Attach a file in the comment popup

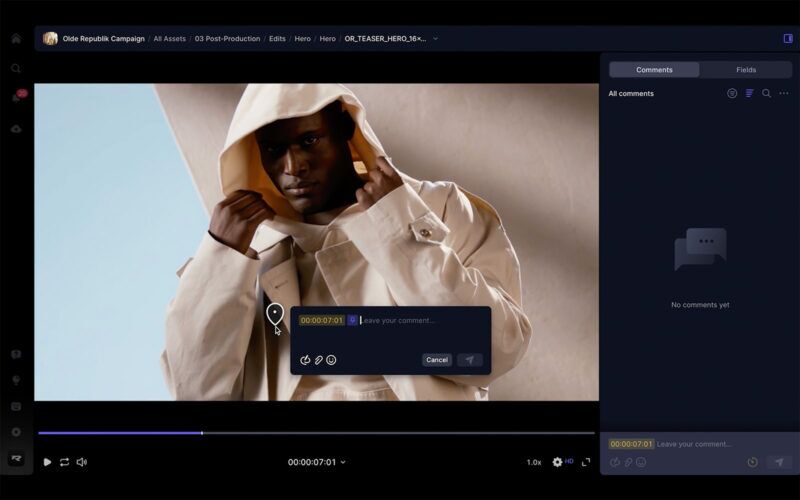[318, 360]
